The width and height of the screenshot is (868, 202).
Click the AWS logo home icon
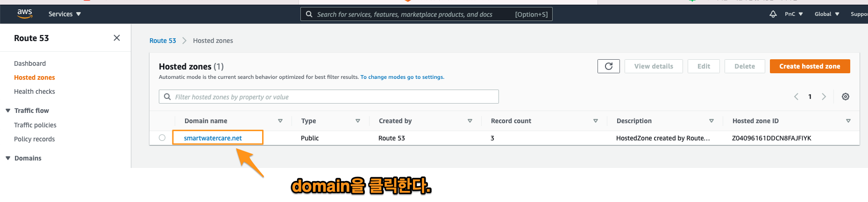coord(25,14)
